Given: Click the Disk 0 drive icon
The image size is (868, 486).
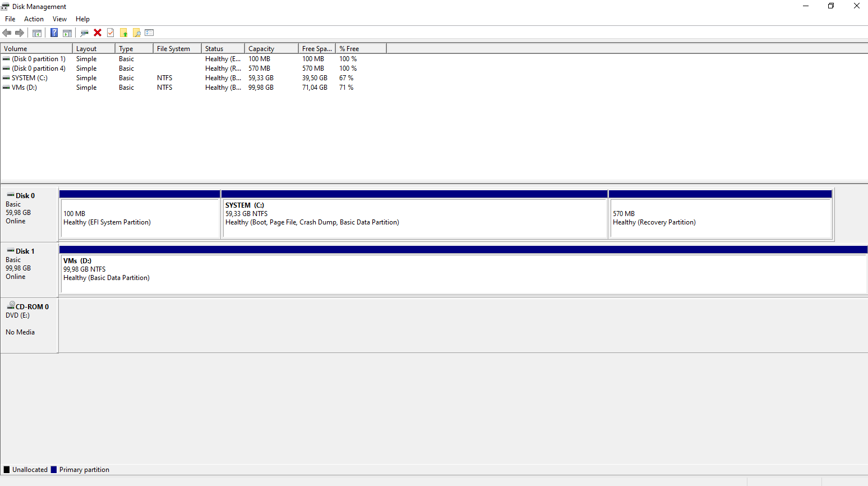Looking at the screenshot, I should tap(11, 195).
